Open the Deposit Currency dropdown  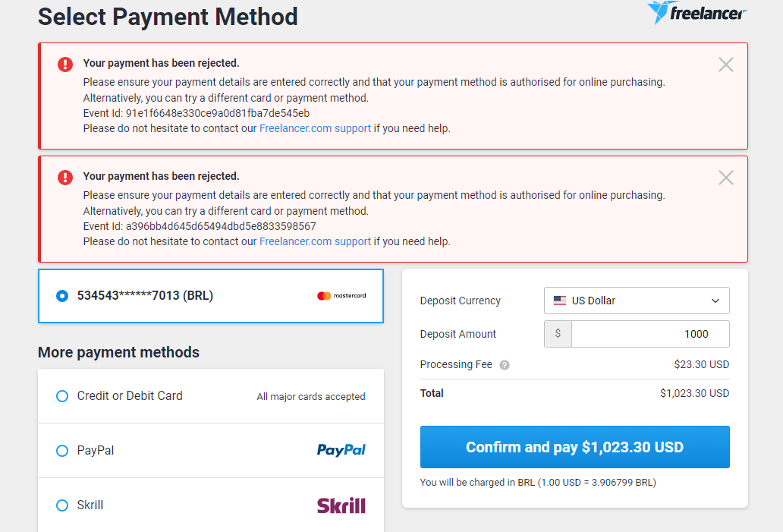coord(637,301)
